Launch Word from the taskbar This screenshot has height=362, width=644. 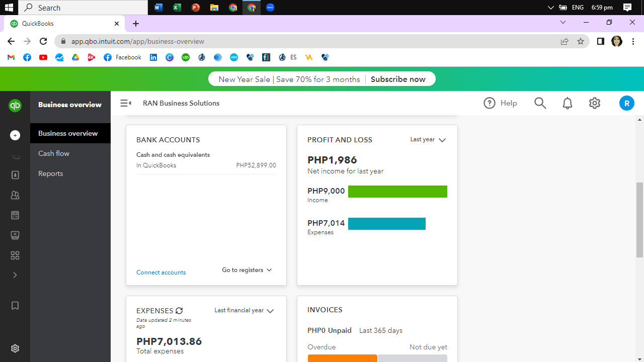click(x=158, y=8)
